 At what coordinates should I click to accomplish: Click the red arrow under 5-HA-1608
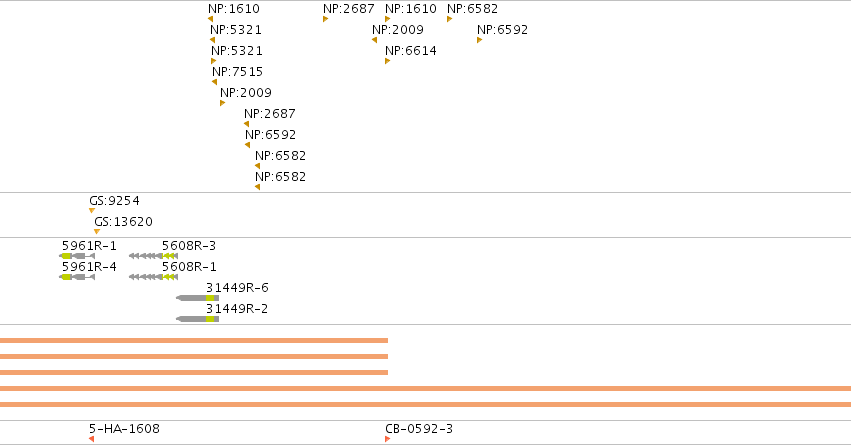(x=92, y=438)
